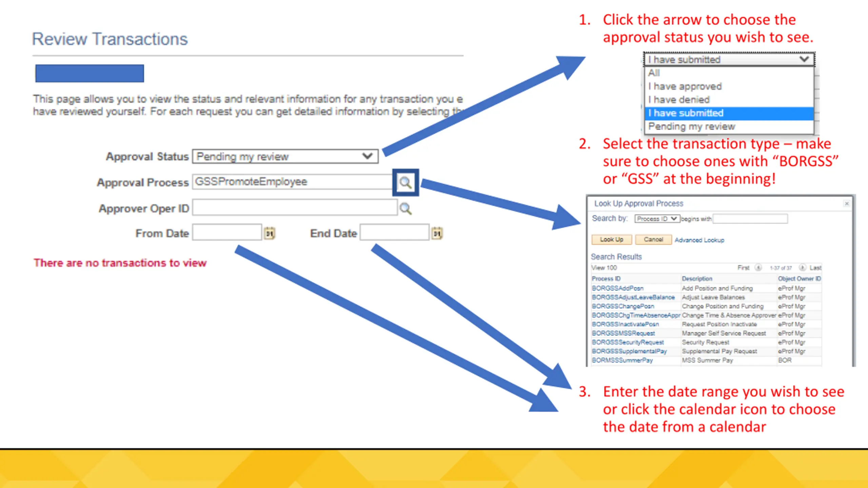
Task: Click 'Add Position and Funding' description
Action: pos(717,288)
